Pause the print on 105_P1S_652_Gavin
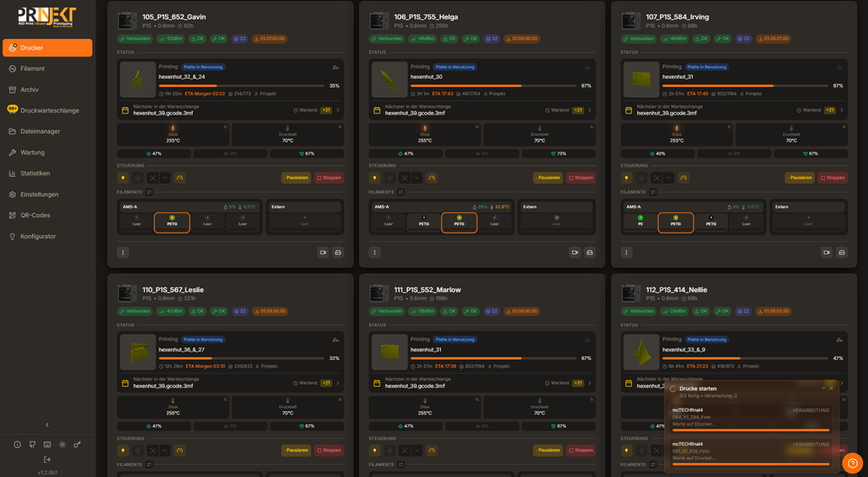 click(x=296, y=178)
